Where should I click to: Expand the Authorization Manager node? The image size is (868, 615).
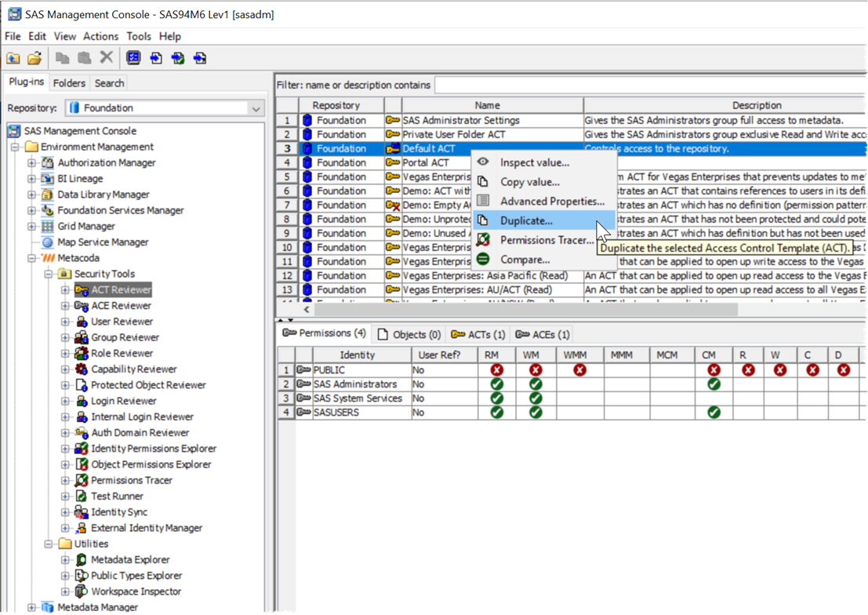(32, 163)
